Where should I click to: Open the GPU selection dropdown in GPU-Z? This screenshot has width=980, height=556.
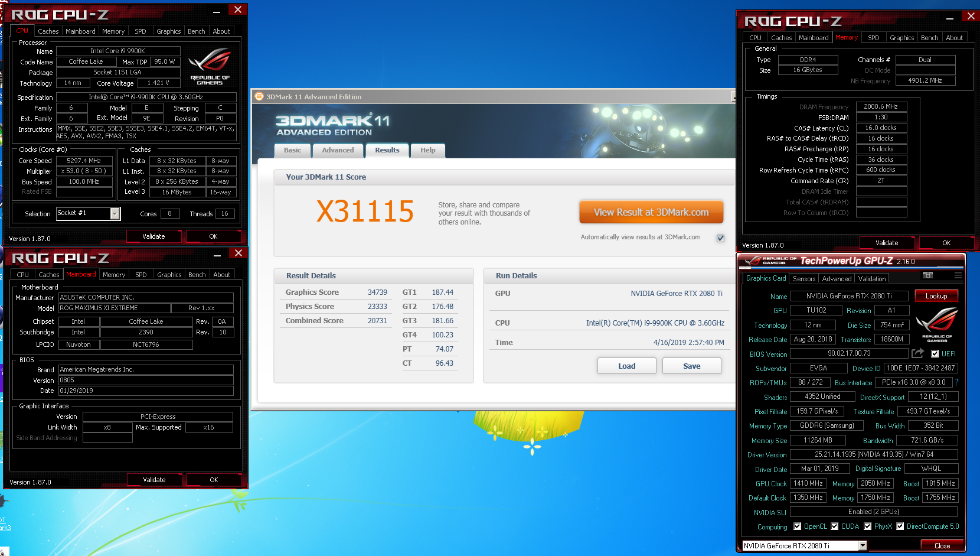(863, 545)
